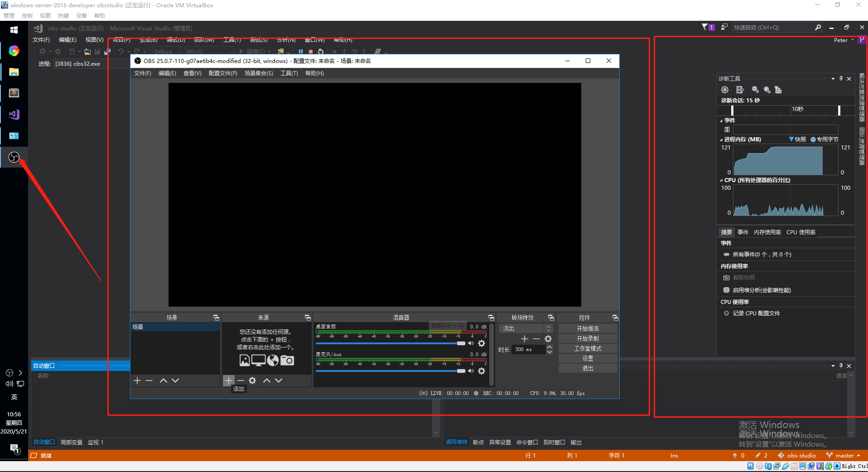Open Desktop Audio mixer settings gear
The height and width of the screenshot is (472, 868).
pyautogui.click(x=482, y=343)
